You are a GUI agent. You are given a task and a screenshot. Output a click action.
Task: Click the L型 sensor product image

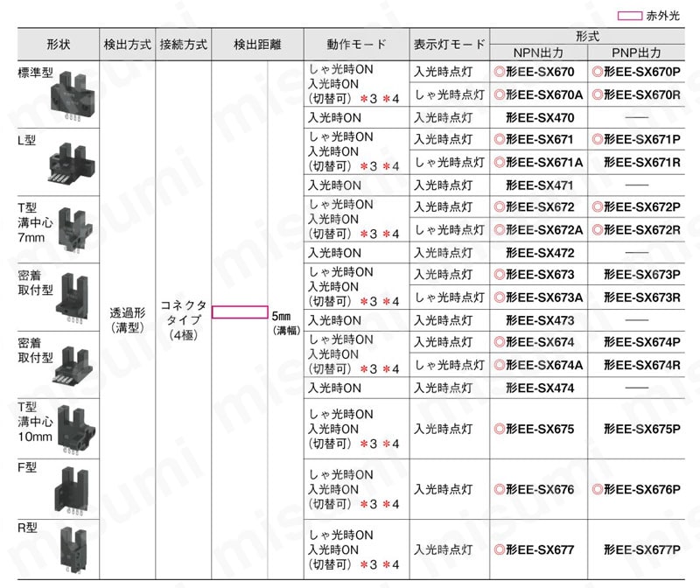pos(72,164)
